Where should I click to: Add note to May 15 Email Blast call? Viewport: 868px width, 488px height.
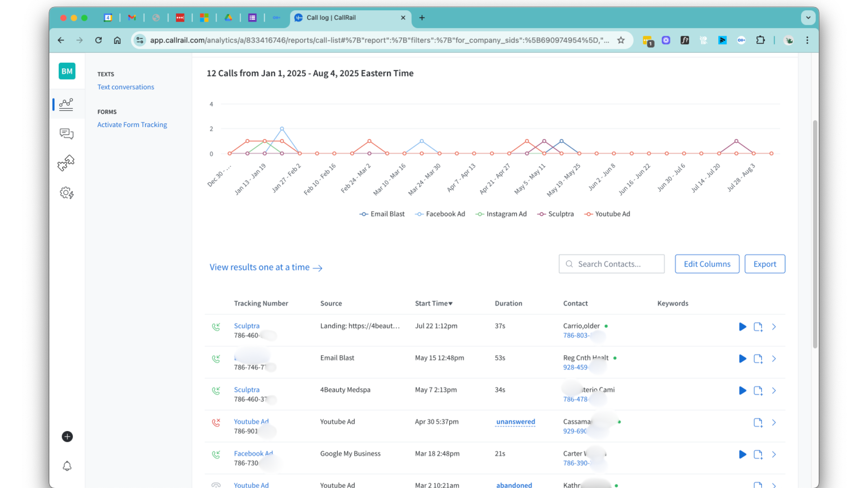758,359
